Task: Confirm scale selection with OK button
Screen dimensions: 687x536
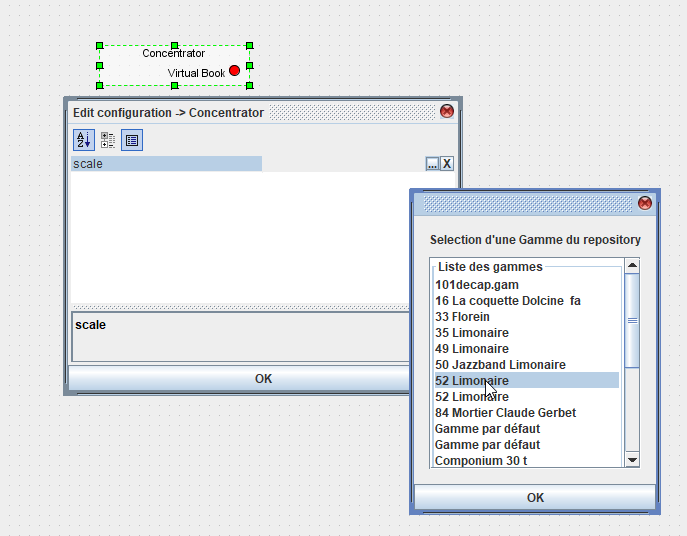Action: click(x=535, y=497)
